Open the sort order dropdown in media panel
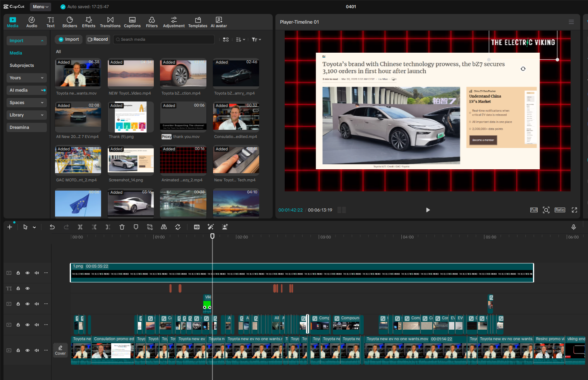 (x=240, y=39)
